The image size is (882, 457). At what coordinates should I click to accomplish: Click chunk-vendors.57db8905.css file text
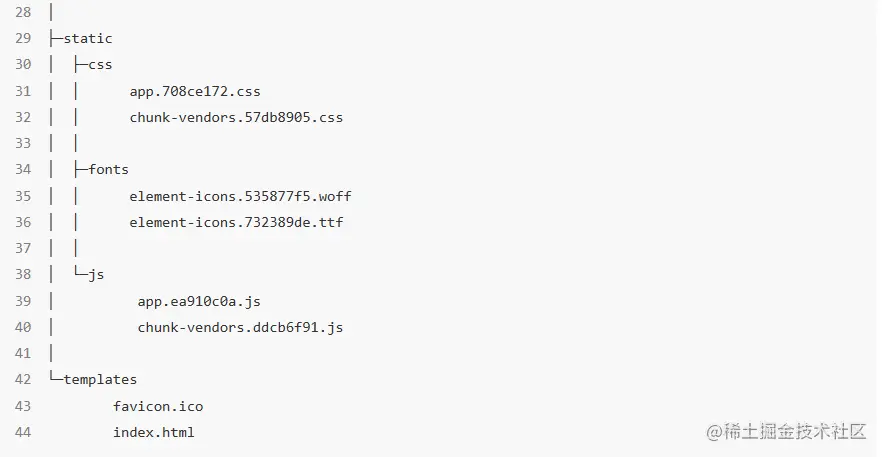click(236, 118)
